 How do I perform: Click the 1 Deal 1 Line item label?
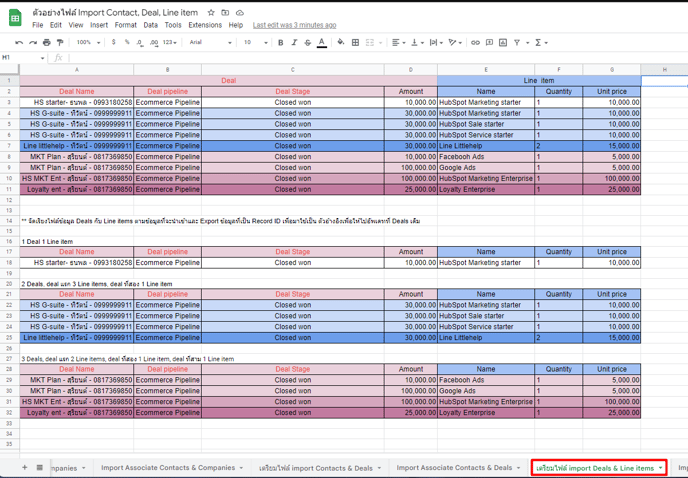coord(47,242)
